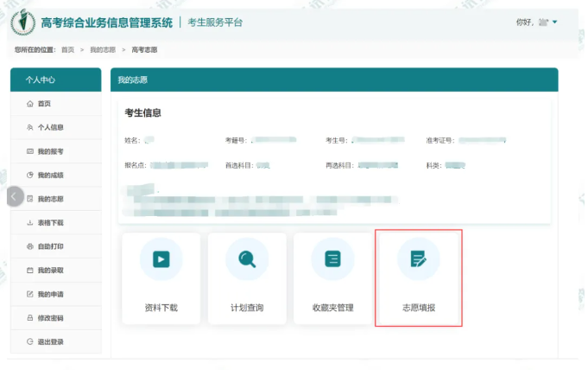Open the 我的报考 sidebar menu item
The width and height of the screenshot is (588, 370).
[56, 151]
